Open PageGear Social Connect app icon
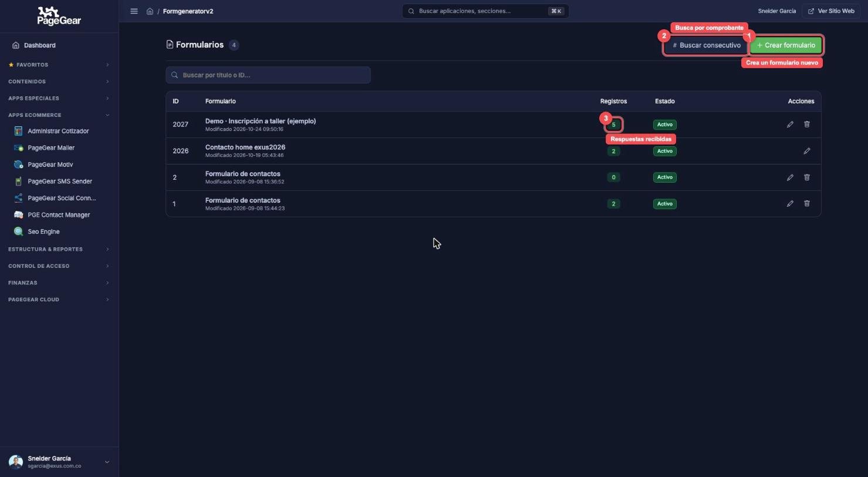The width and height of the screenshot is (868, 477). click(18, 198)
